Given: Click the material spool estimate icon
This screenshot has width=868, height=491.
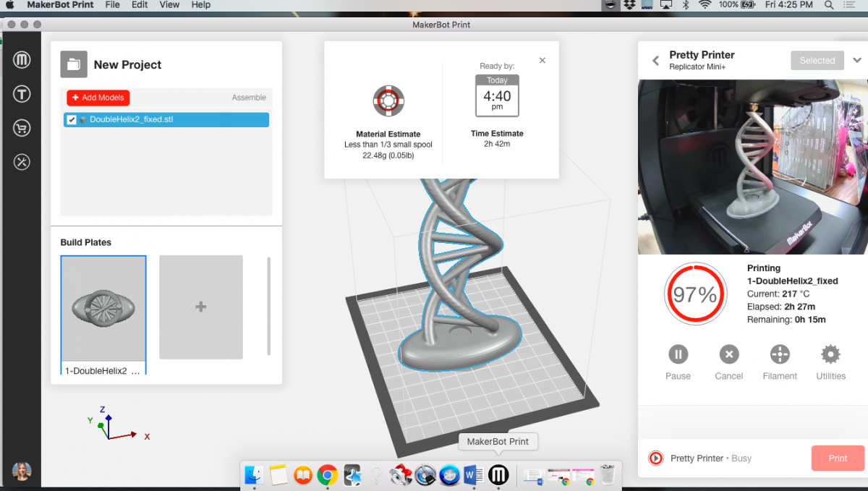Looking at the screenshot, I should coord(388,101).
